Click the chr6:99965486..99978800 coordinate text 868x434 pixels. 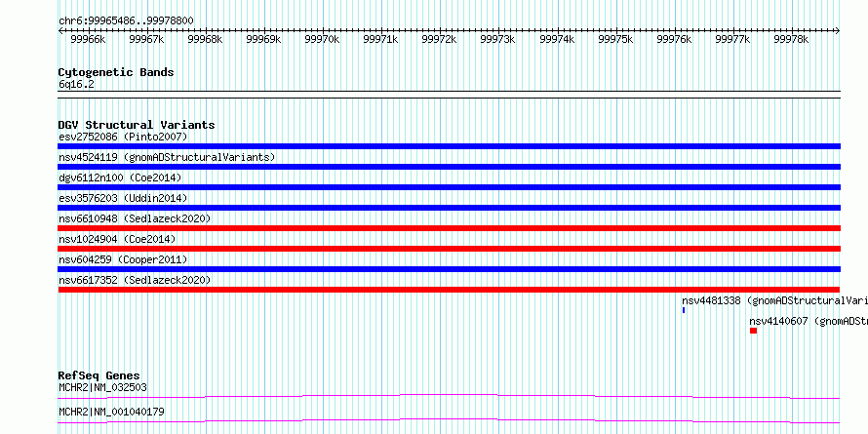(x=126, y=21)
